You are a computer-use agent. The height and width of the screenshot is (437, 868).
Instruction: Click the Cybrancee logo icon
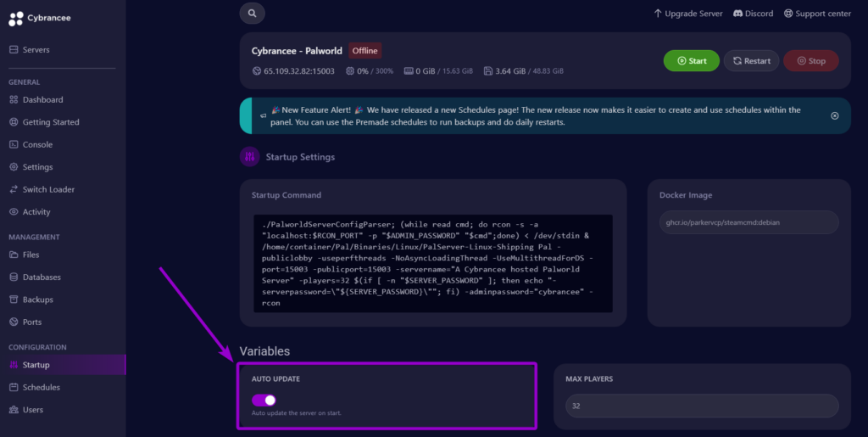coord(16,19)
